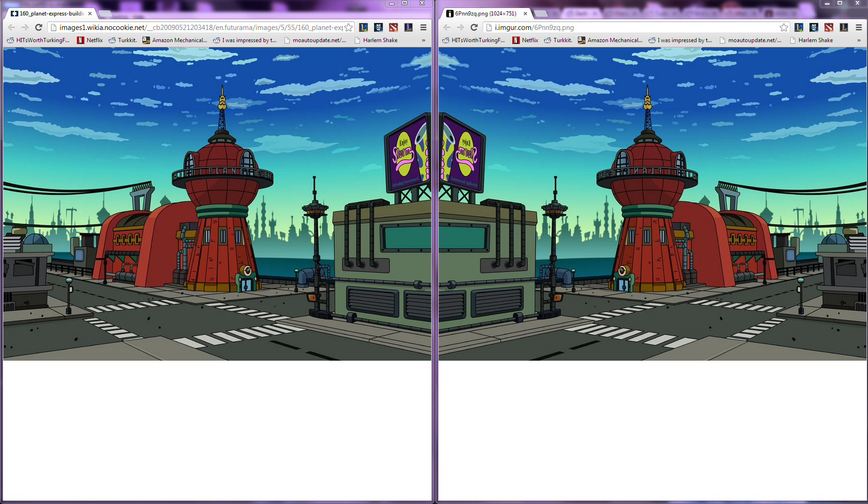Bookmark the wikia.nocookie.net page with the star
Image resolution: width=868 pixels, height=504 pixels.
coord(348,28)
